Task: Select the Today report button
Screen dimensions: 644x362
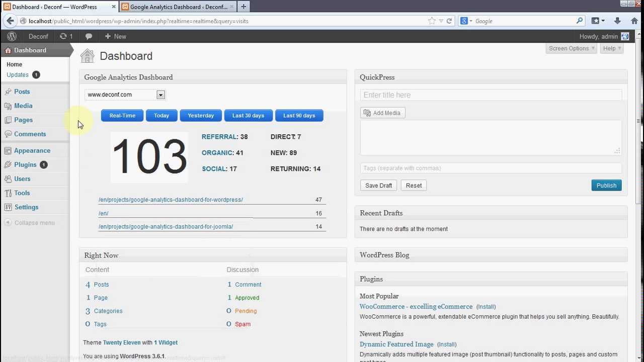Action: click(162, 116)
